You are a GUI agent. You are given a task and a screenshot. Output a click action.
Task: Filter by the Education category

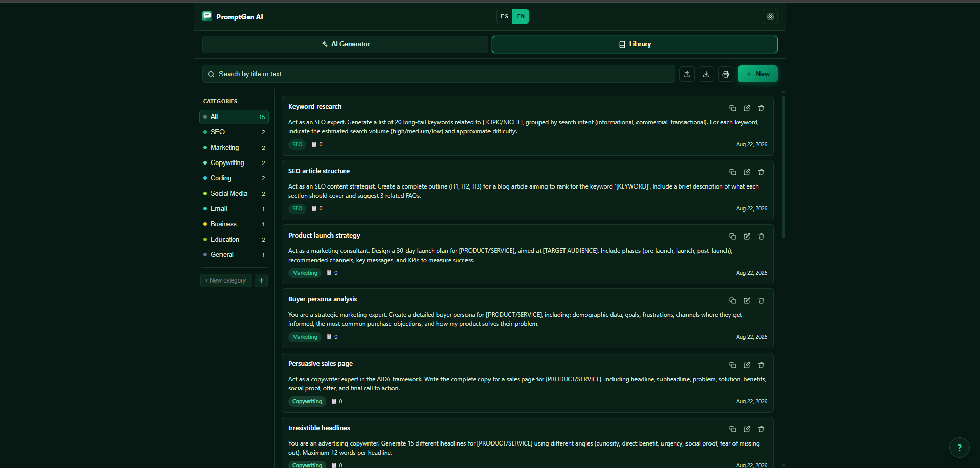point(234,240)
